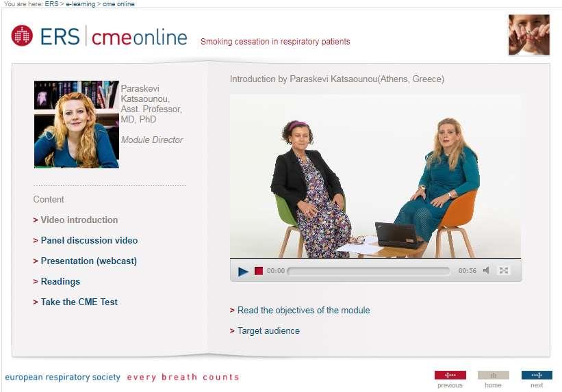
Task: Open the Readings section
Action: click(60, 282)
